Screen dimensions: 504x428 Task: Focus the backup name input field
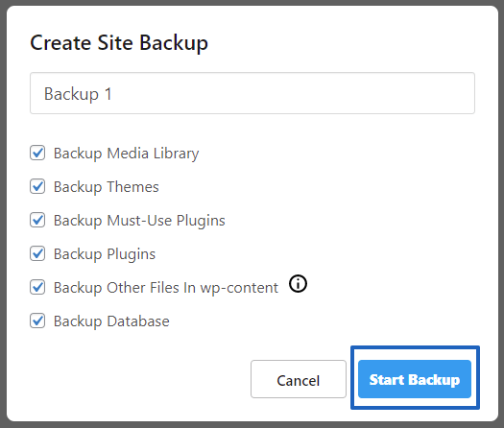[252, 93]
